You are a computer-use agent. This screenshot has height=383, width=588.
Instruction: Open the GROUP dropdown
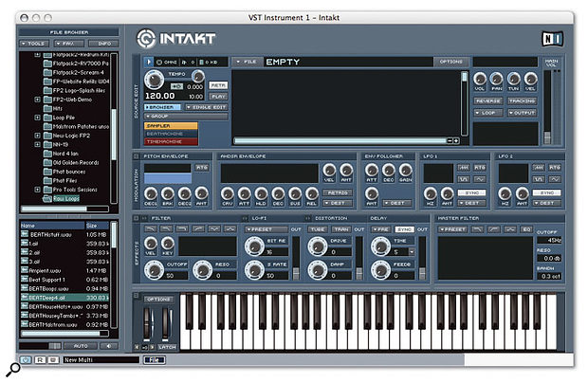(187, 117)
